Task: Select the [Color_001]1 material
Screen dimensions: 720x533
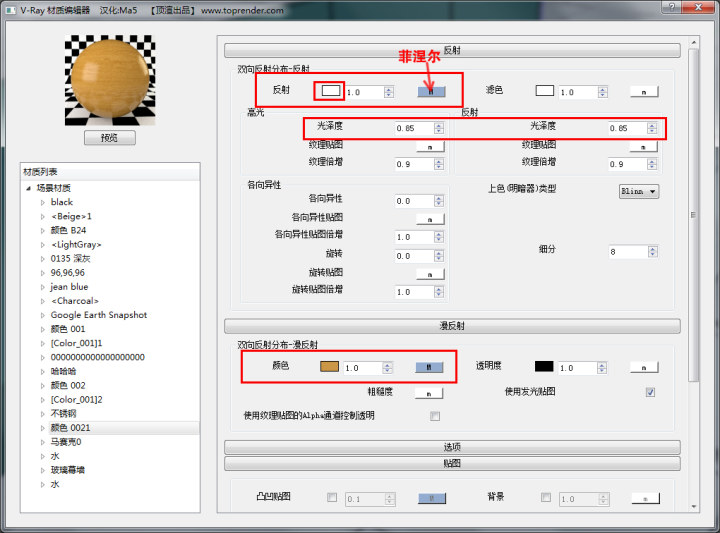Action: point(76,343)
